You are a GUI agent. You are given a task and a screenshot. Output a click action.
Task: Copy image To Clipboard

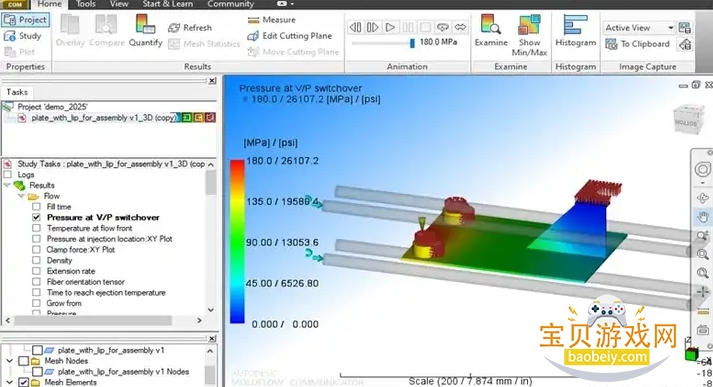click(638, 44)
